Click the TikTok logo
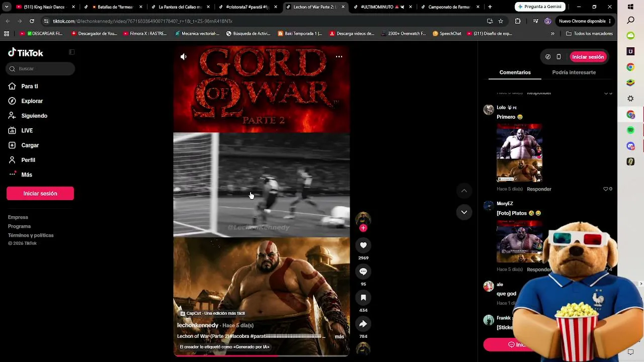Viewport: 644px width, 362px height. click(x=26, y=53)
